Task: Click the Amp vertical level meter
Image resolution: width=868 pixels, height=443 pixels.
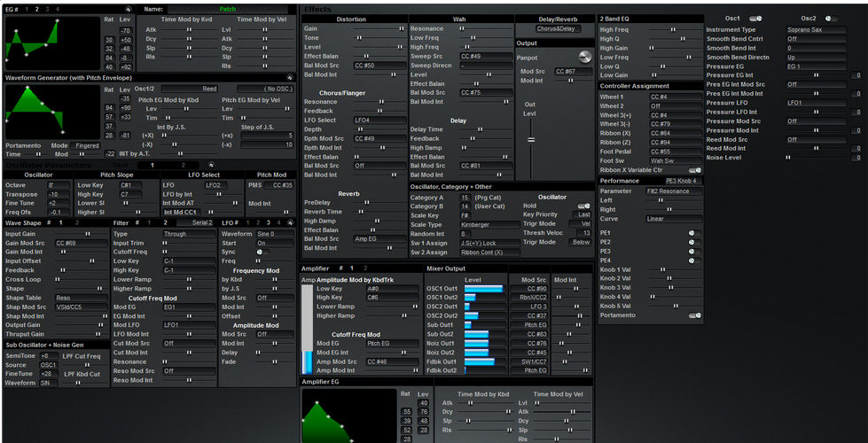Action: click(308, 329)
